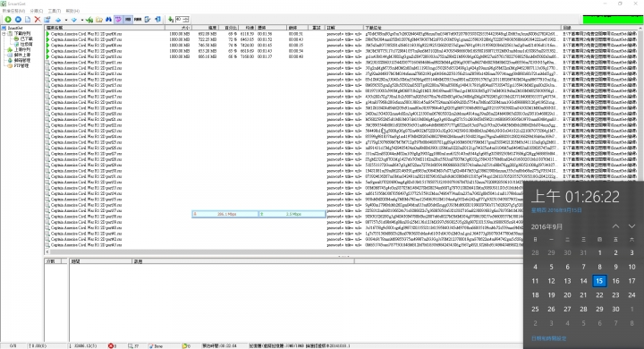The height and width of the screenshot is (349, 644).
Task: Collapse the 下載佇列 tree node expander
Action: (x=4, y=33)
